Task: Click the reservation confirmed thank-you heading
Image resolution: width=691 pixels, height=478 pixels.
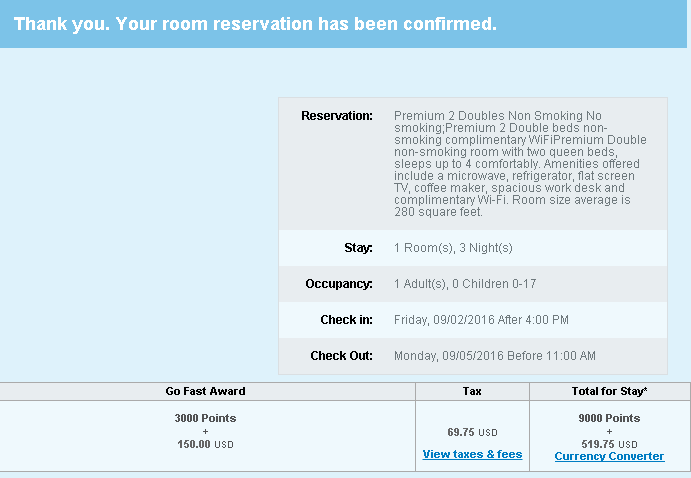Action: [256, 23]
